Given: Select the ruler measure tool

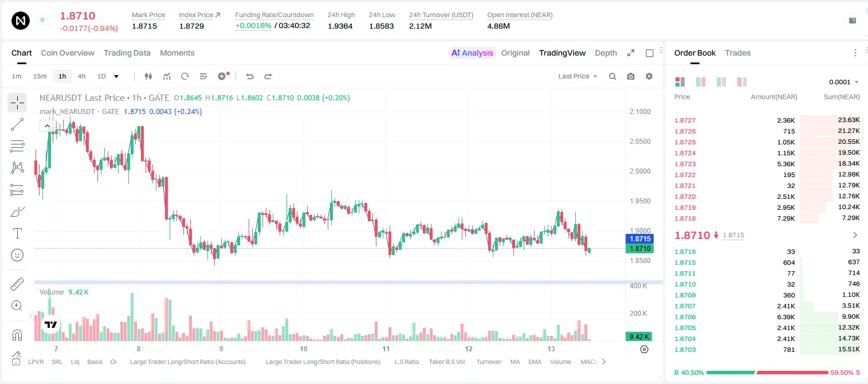Looking at the screenshot, I should 17,284.
